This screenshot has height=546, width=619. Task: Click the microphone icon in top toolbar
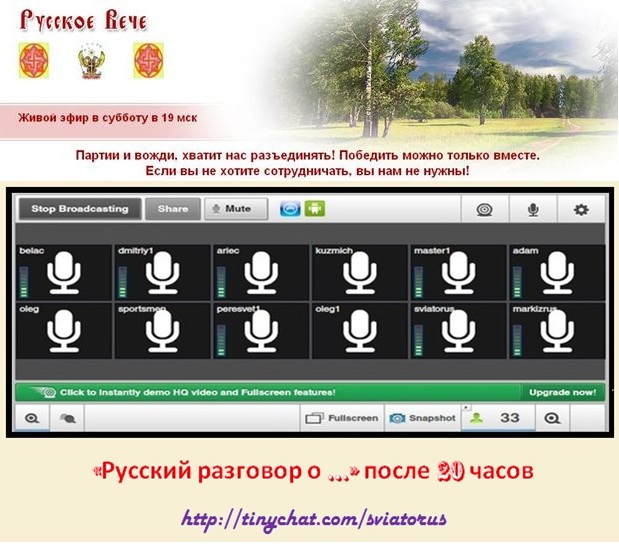533,210
